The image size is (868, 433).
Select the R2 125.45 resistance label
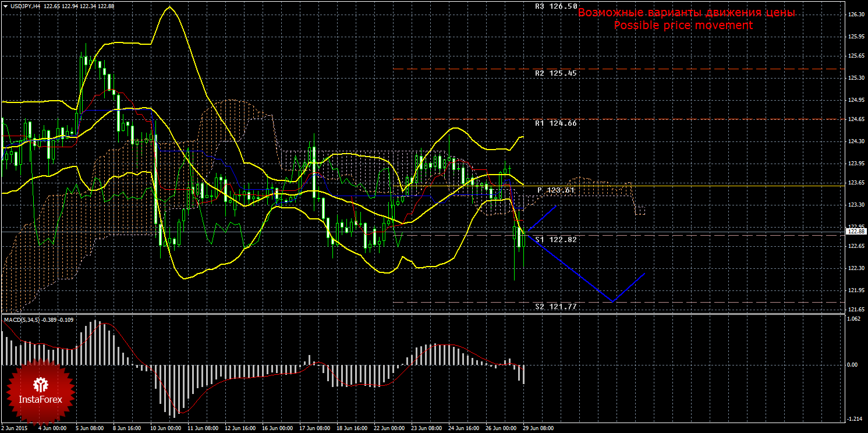(x=555, y=73)
